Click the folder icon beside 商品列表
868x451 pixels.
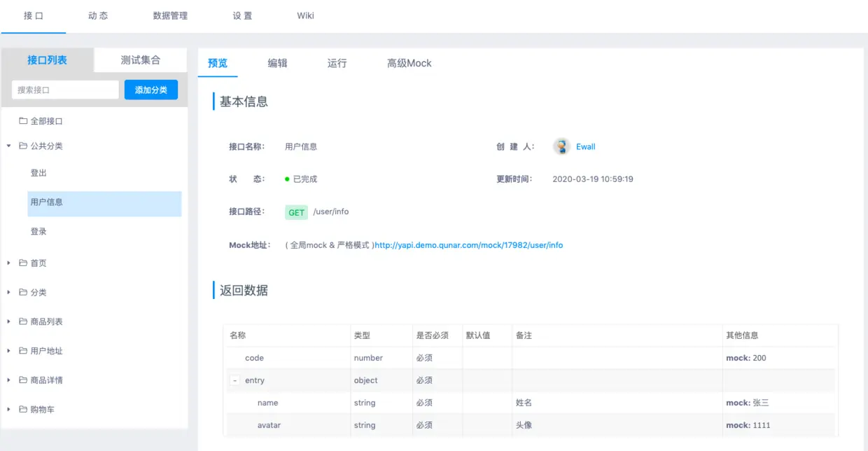coord(23,321)
